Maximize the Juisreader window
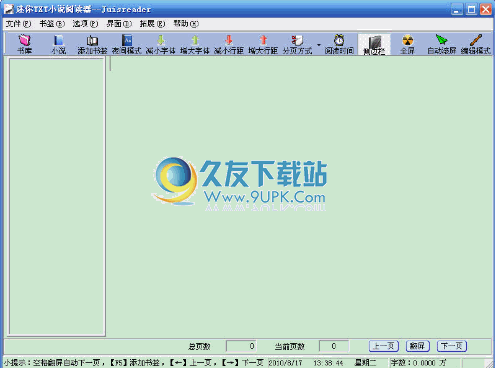This screenshot has height=368, width=495. click(471, 9)
